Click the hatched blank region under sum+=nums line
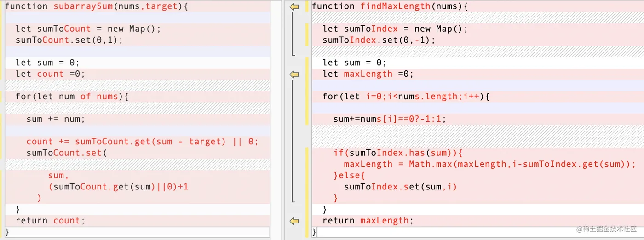Screen dimensions: 644x240 (478, 136)
